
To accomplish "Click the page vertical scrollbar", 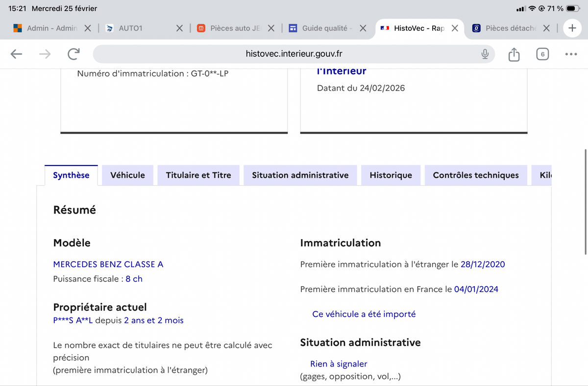I will pyautogui.click(x=586, y=202).
